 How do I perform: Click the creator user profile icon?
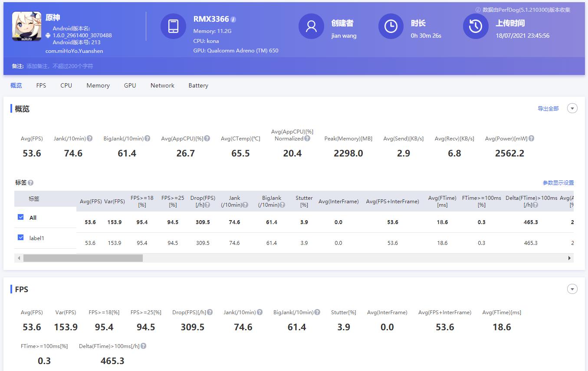311,26
